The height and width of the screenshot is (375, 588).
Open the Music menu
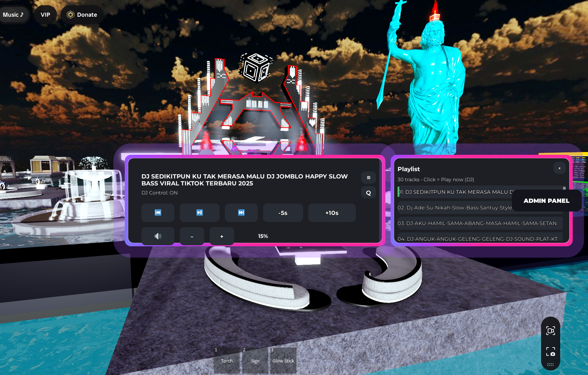14,15
